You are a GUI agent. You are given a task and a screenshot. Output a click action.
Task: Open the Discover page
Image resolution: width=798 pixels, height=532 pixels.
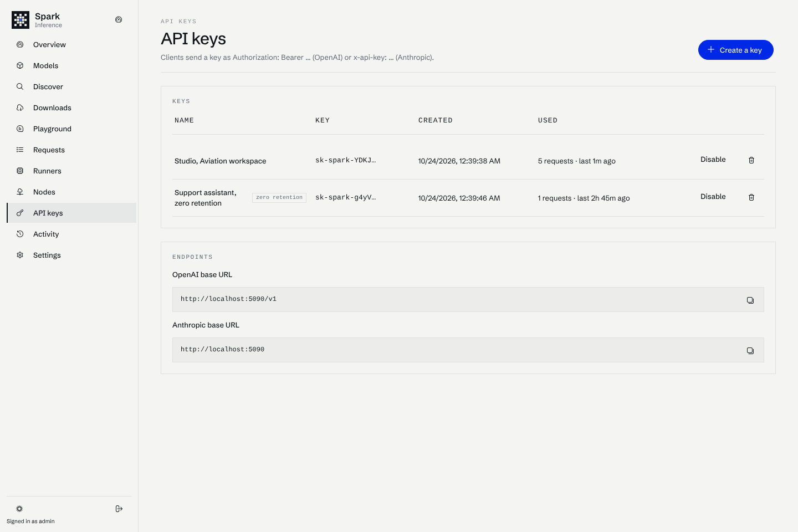point(71,86)
